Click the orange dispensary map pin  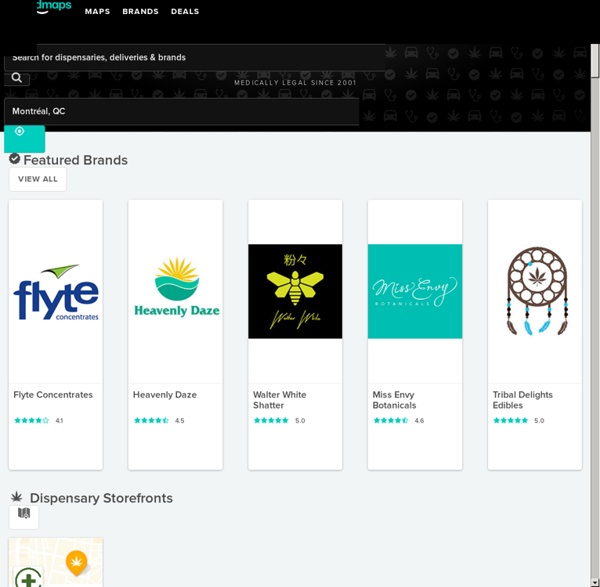(77, 563)
